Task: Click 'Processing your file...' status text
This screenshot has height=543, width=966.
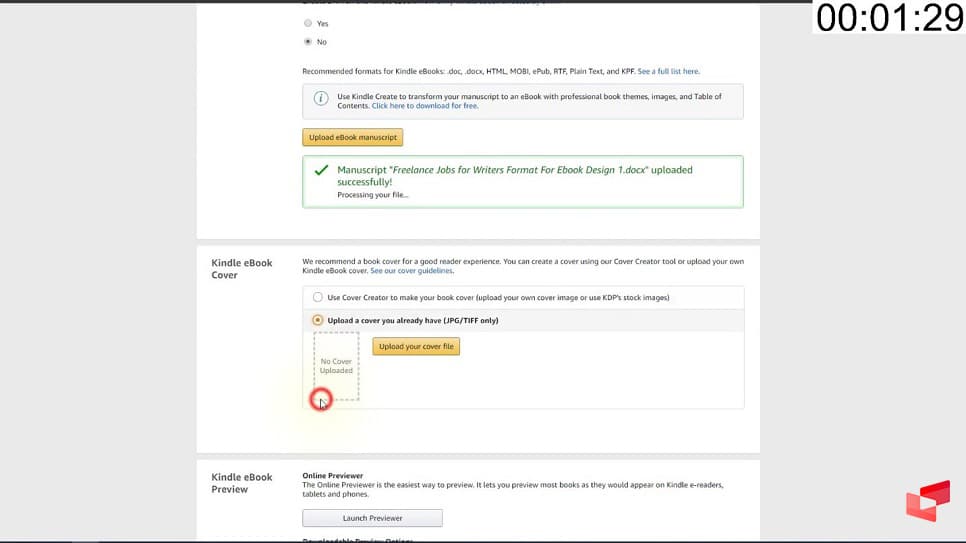Action: tap(373, 195)
